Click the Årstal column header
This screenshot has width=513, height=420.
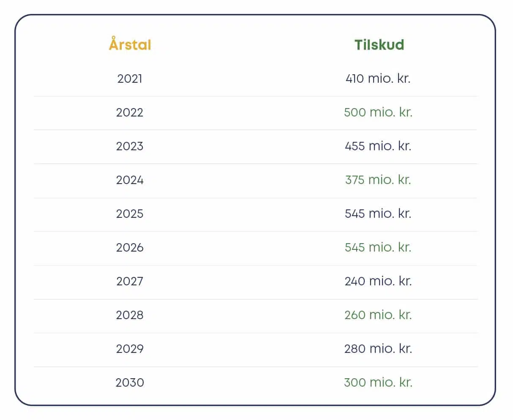[x=130, y=44]
